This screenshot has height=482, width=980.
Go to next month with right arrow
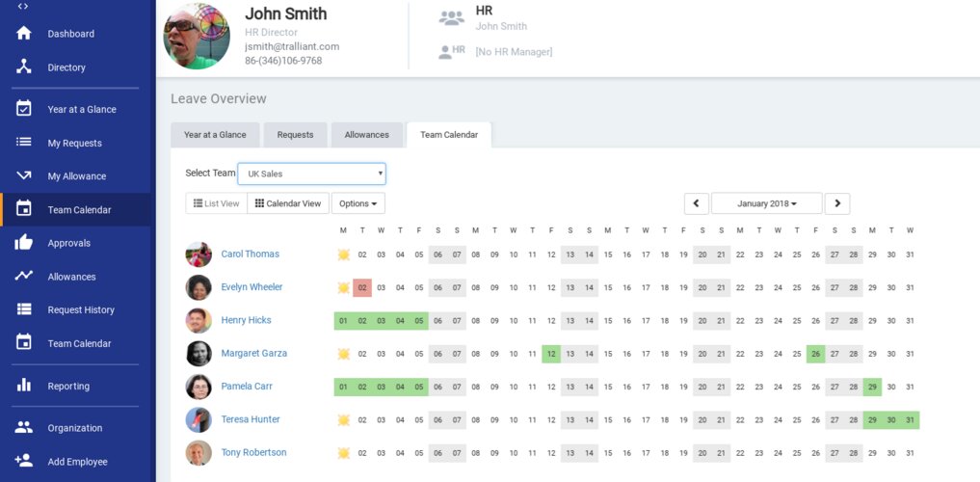[x=837, y=203]
